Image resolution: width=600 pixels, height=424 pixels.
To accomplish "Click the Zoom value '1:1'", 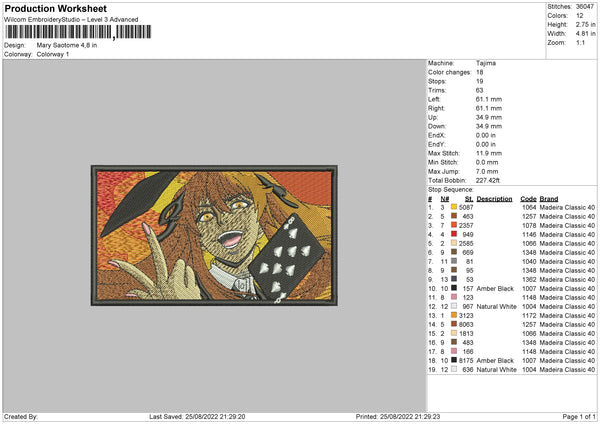I will (580, 43).
